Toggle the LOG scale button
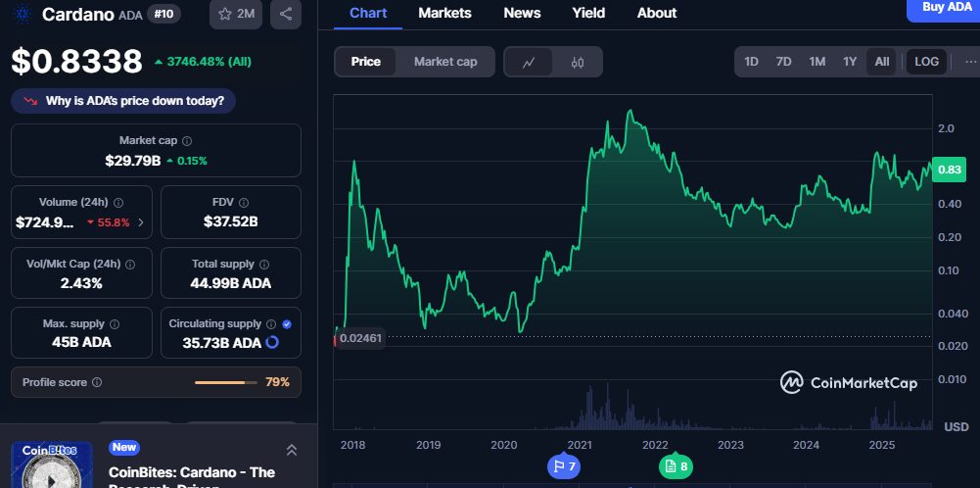The width and height of the screenshot is (980, 488). tap(926, 62)
